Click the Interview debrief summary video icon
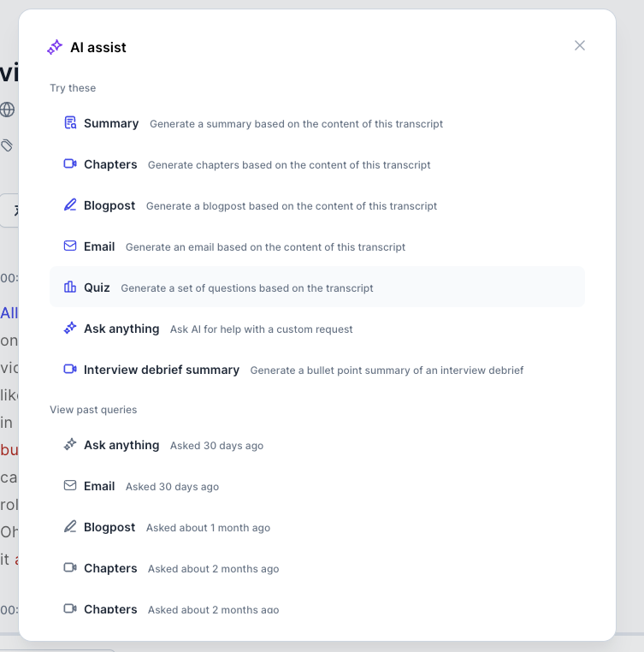The height and width of the screenshot is (652, 644). (70, 370)
